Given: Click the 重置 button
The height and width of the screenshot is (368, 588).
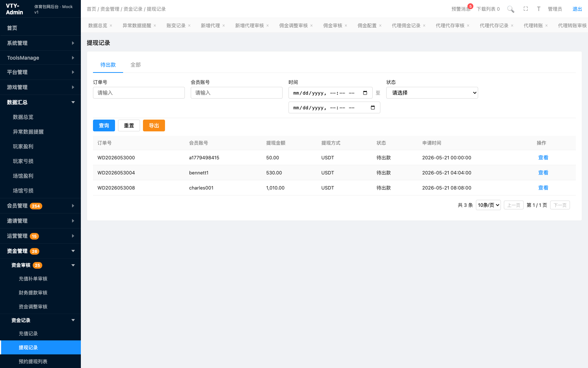Looking at the screenshot, I should point(129,125).
